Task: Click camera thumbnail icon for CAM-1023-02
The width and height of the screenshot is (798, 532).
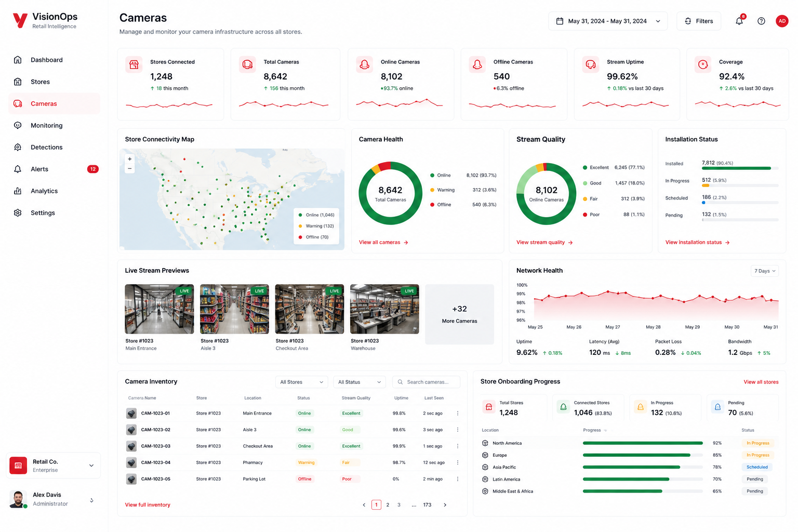Action: [x=131, y=430]
